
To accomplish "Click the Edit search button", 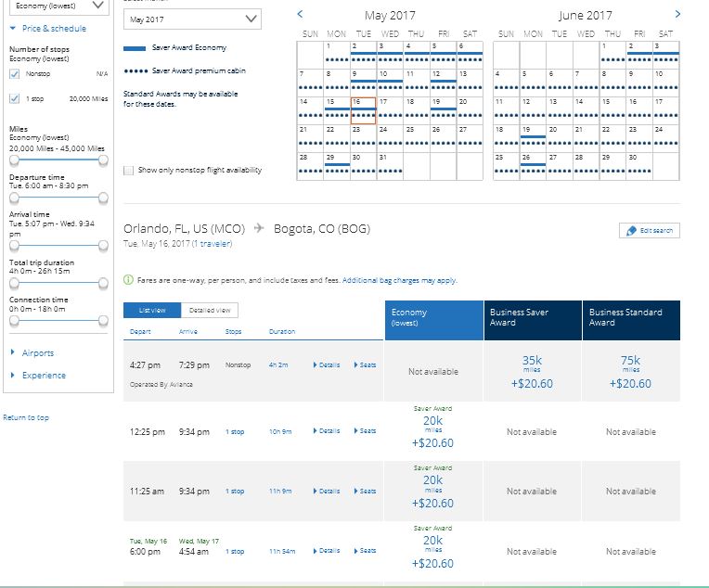I will [x=650, y=231].
